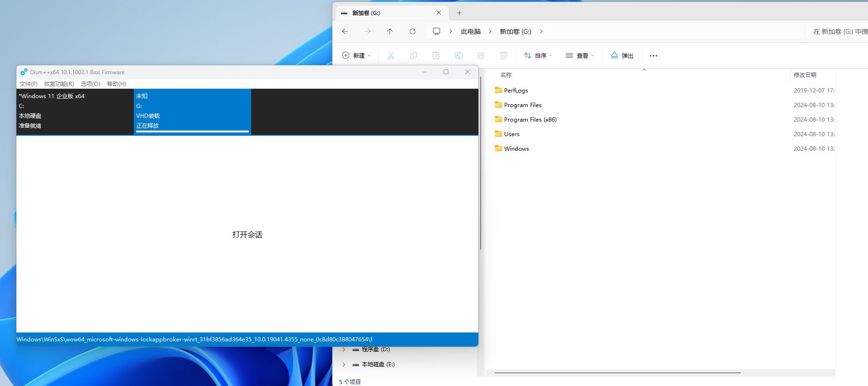Expand the chevron after 新加卷 (G:) in address bar

point(541,31)
